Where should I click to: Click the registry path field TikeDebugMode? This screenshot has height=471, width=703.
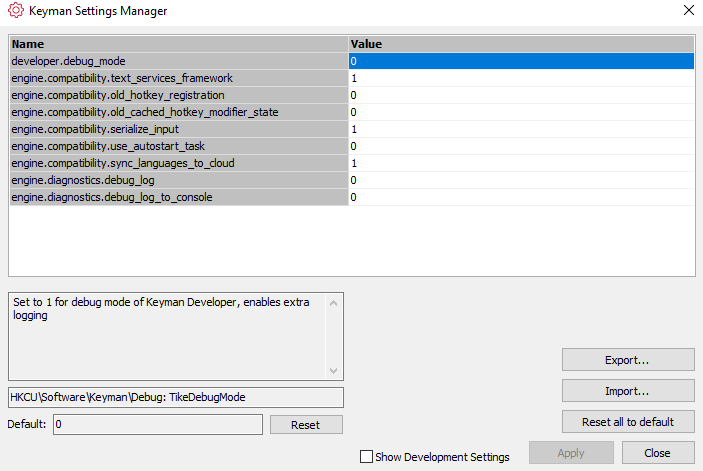(x=176, y=398)
